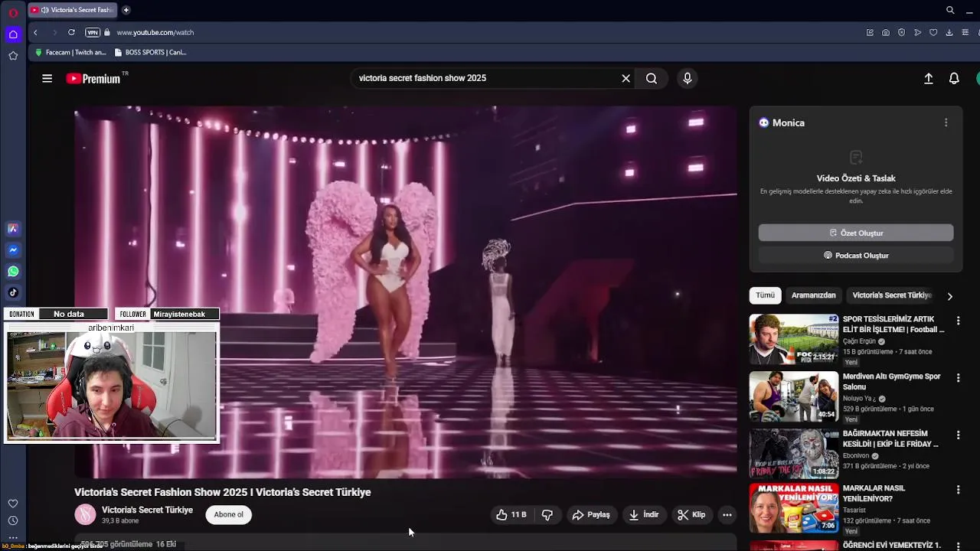980x551 pixels.
Task: Start voice search with microphone button
Action: point(687,78)
